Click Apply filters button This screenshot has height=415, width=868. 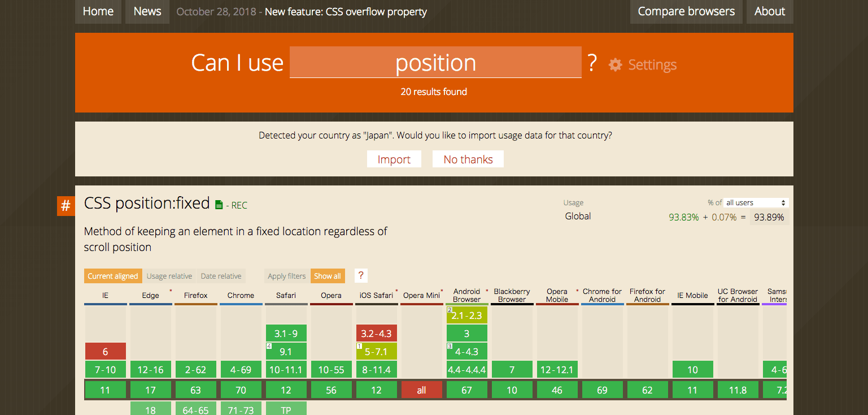pyautogui.click(x=287, y=276)
